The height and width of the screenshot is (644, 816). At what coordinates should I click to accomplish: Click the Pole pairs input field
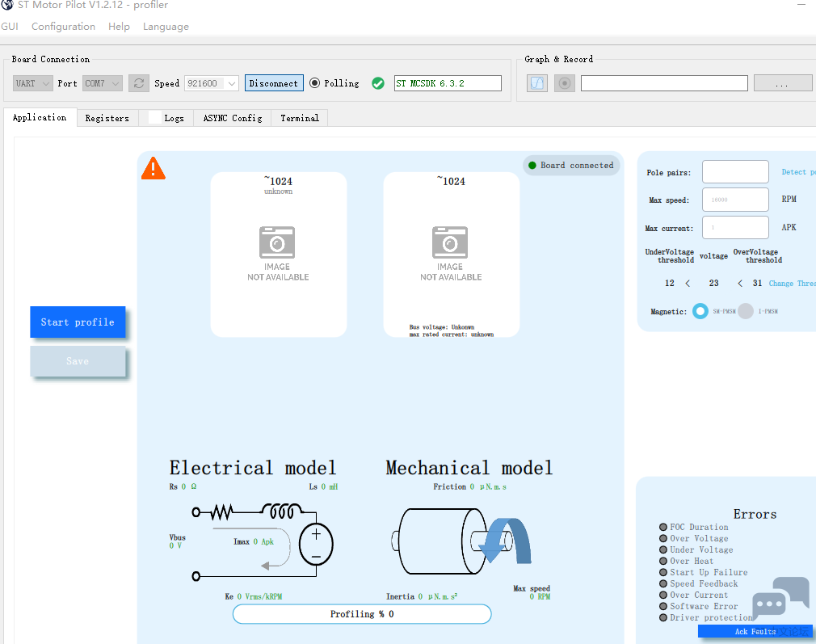pos(735,172)
